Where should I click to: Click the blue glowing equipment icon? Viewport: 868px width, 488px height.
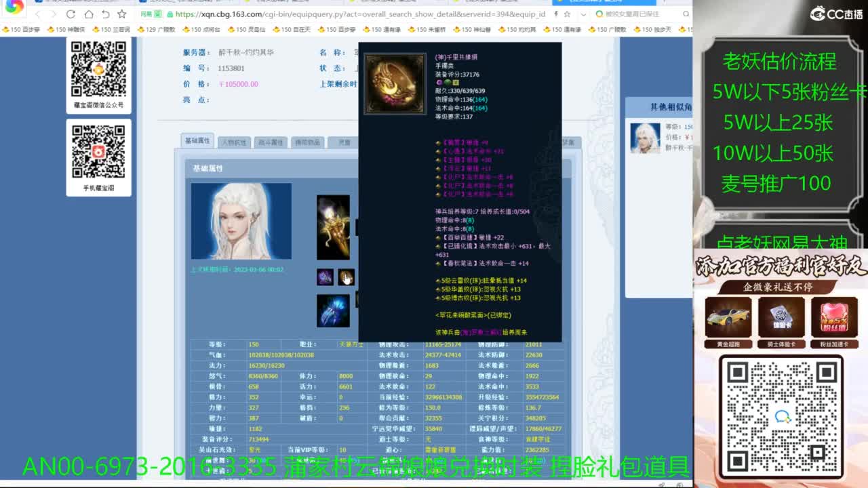pos(333,310)
